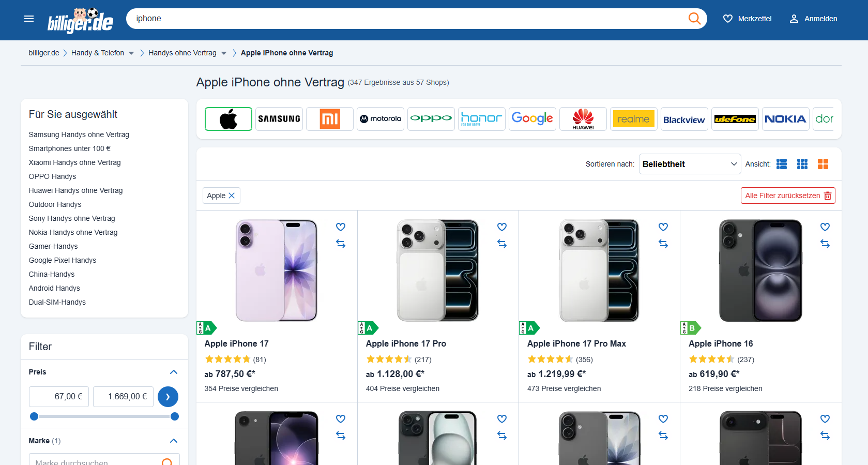Image resolution: width=868 pixels, height=465 pixels.
Task: Filter by Samsung brand logo
Action: point(279,119)
